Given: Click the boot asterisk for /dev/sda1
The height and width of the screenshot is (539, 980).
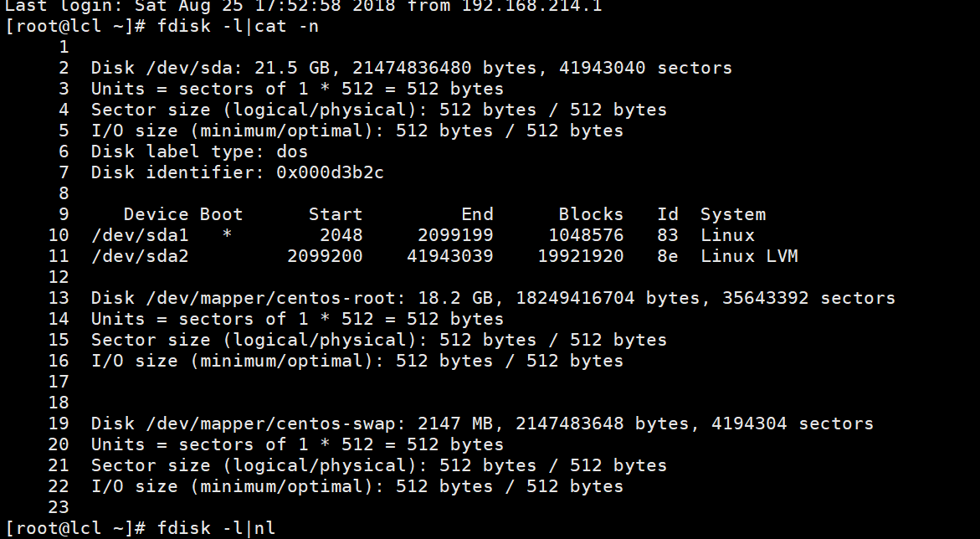Looking at the screenshot, I should [227, 235].
